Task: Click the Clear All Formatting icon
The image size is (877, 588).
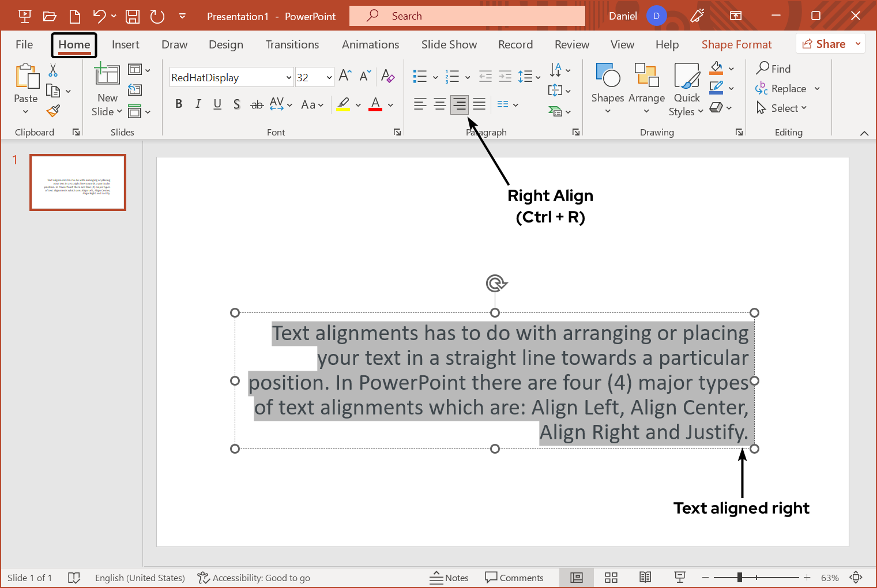Action: tap(388, 76)
